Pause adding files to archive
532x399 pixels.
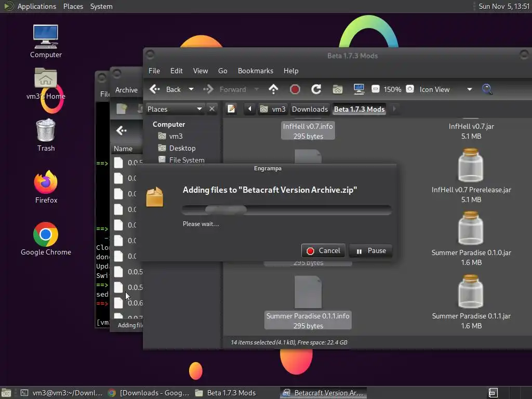tap(370, 251)
